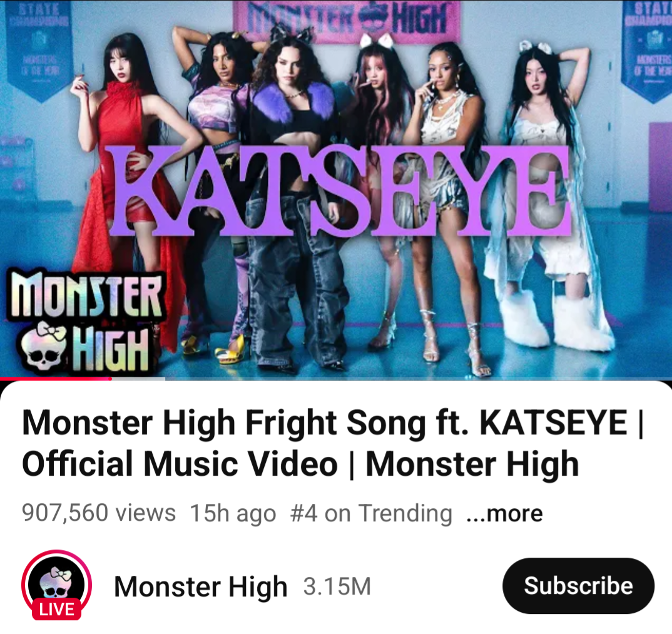This screenshot has height=634, width=672.
Task: Tap the 15h ago upload time
Action: point(233,513)
